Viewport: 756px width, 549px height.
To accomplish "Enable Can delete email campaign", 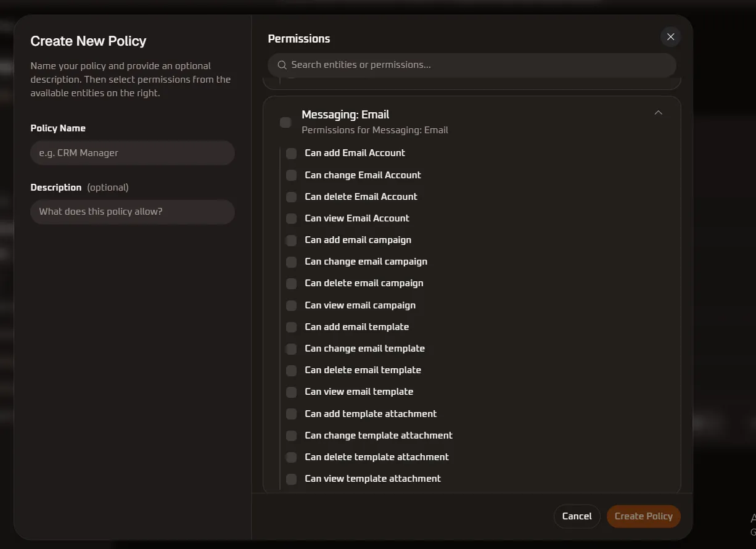I will 292,283.
